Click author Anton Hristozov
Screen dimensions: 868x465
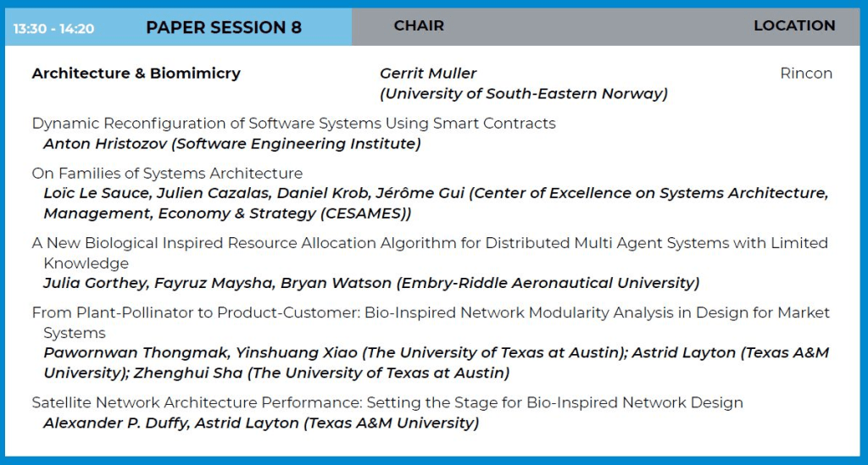click(106, 144)
